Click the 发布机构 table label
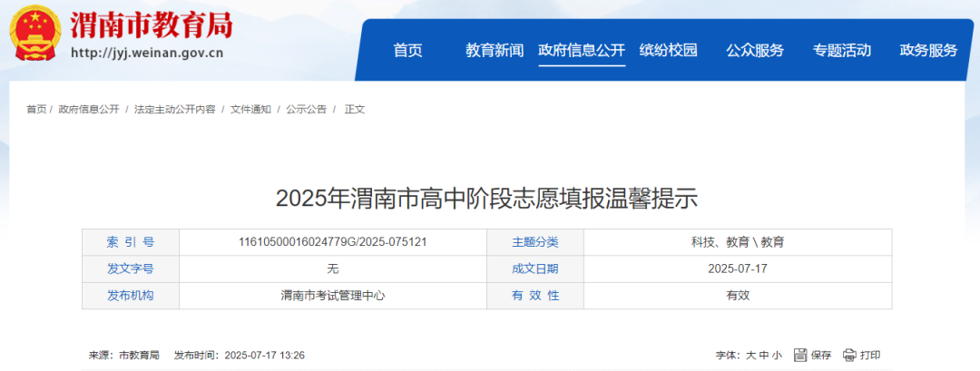This screenshot has width=980, height=371. [130, 296]
